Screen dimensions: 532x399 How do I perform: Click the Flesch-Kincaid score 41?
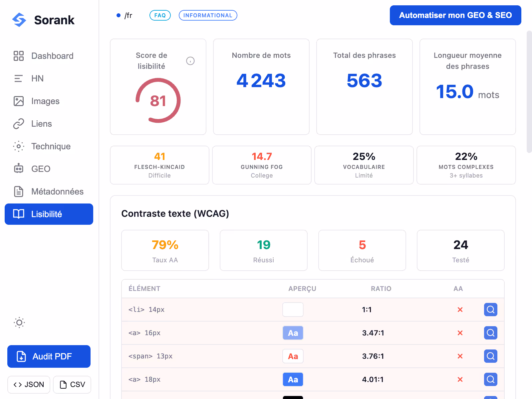[160, 156]
